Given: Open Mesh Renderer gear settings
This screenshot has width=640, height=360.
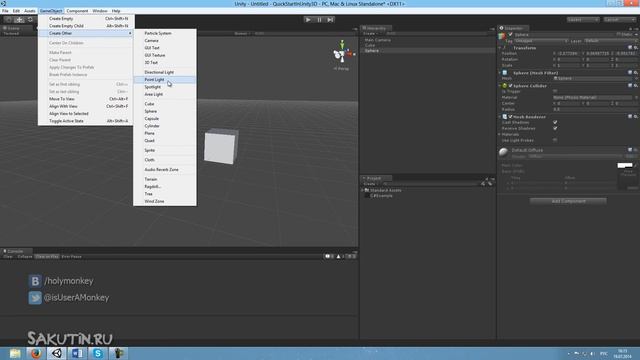Looking at the screenshot, I should click(636, 117).
